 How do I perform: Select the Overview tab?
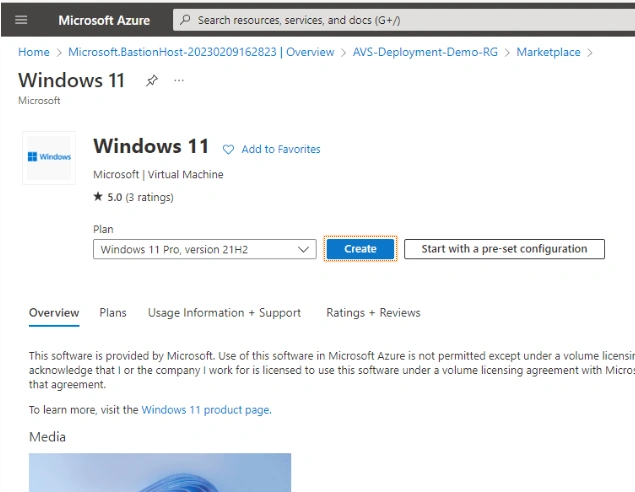pos(54,313)
